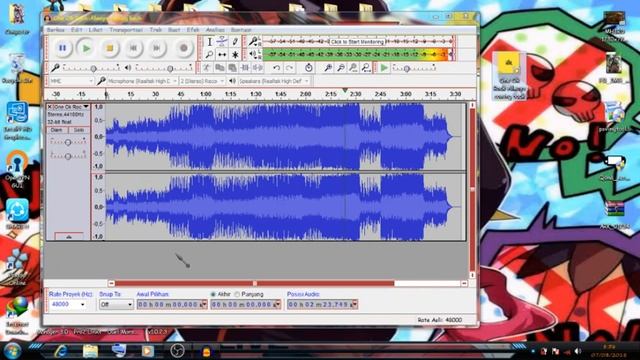
Task: Select the Envelope tool
Action: coord(222,42)
